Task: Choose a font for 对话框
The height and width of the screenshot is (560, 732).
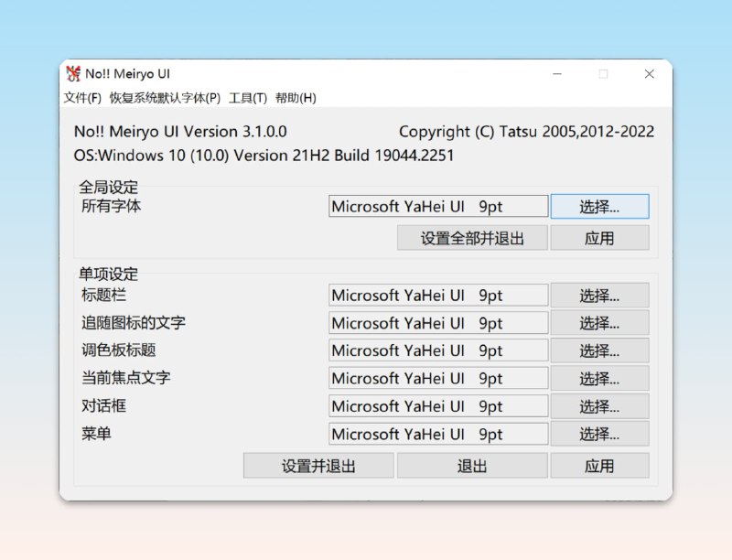Action: click(600, 406)
